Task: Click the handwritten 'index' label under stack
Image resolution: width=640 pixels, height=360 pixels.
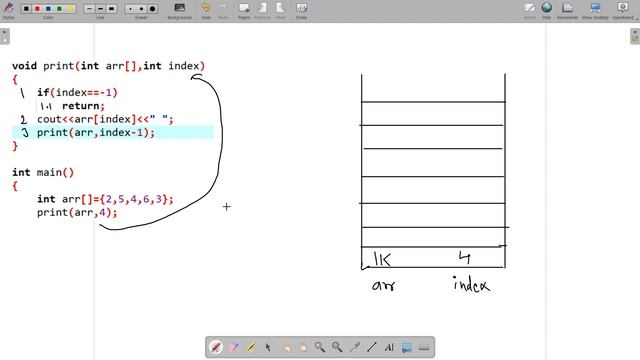Action: tap(471, 284)
